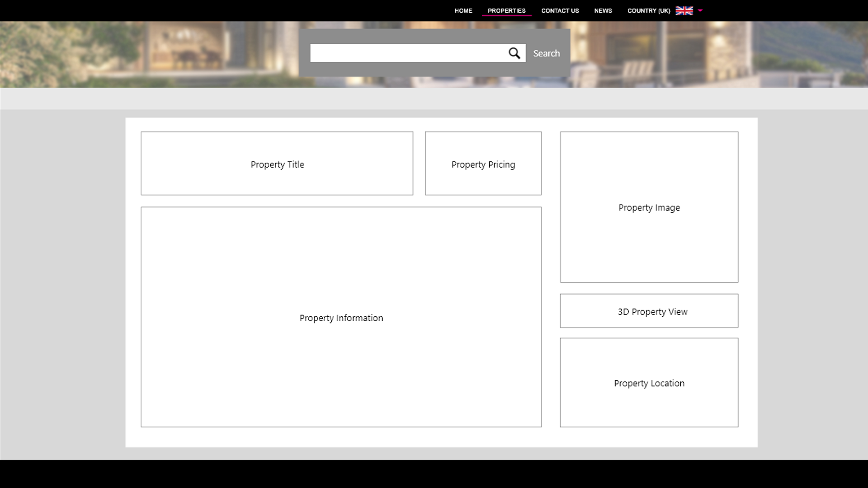Expand the country dropdown arrow
The height and width of the screenshot is (488, 868).
pyautogui.click(x=700, y=10)
